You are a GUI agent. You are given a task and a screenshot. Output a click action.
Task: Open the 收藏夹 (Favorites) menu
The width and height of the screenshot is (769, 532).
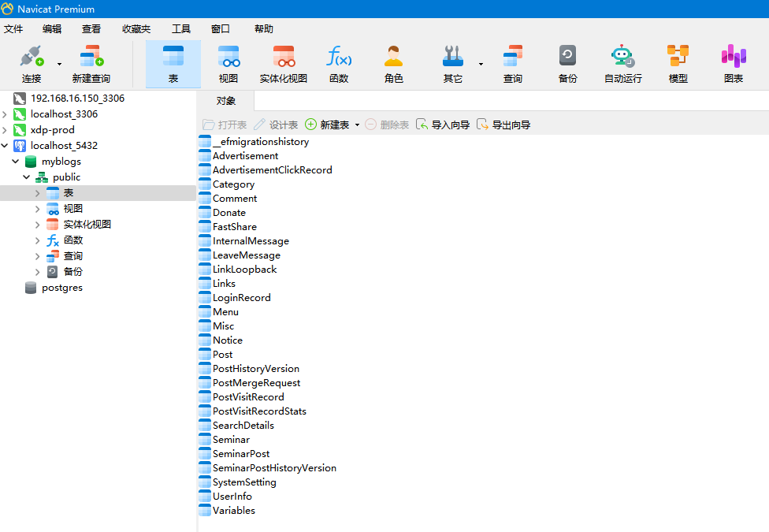136,29
